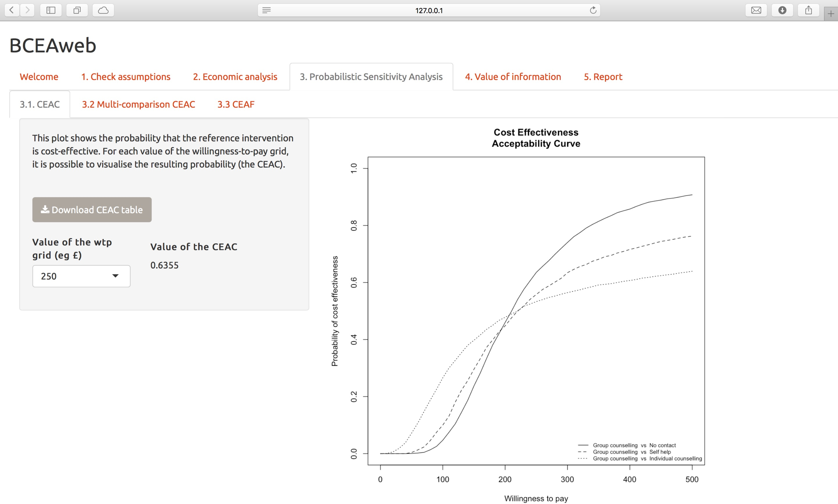
Task: Go to Value of information tab
Action: [513, 77]
